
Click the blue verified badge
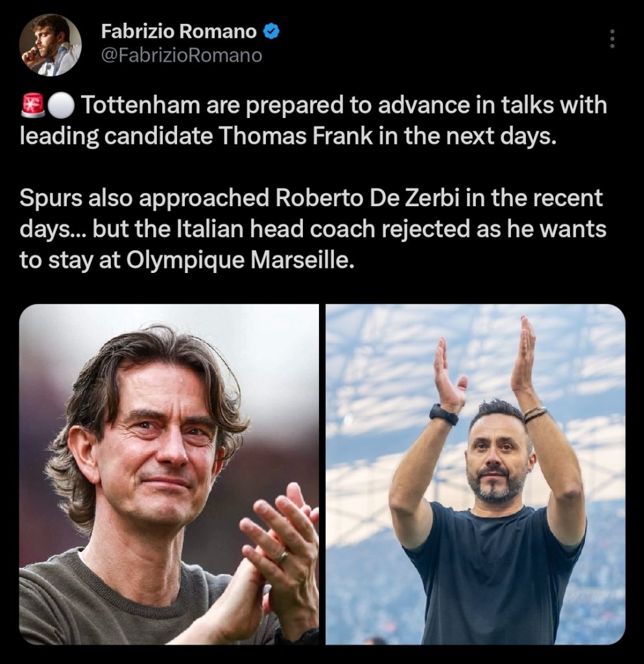[271, 32]
